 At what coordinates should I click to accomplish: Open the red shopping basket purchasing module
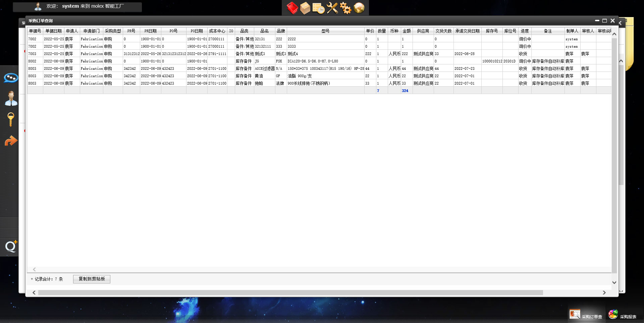(x=292, y=8)
